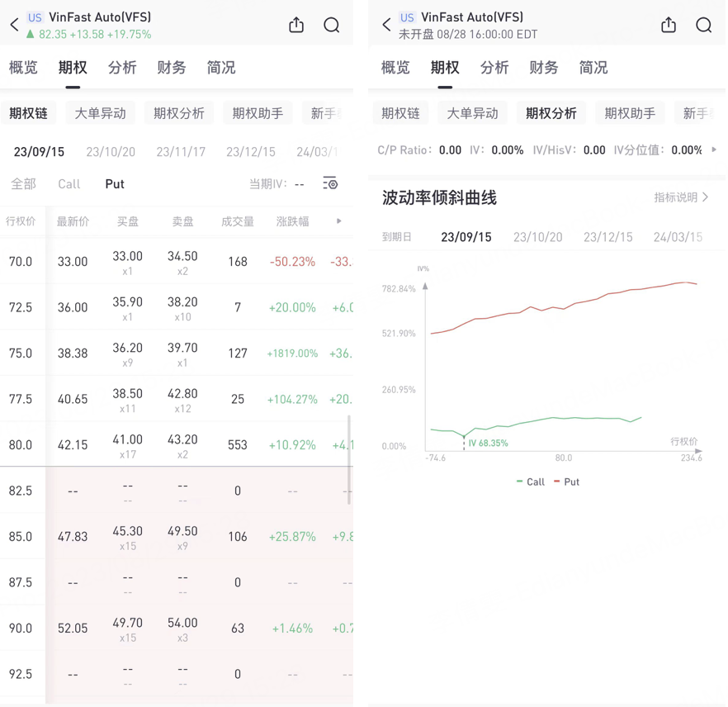Image resolution: width=728 pixels, height=707 pixels.
Task: Filter option chain by Put
Action: coord(115,184)
